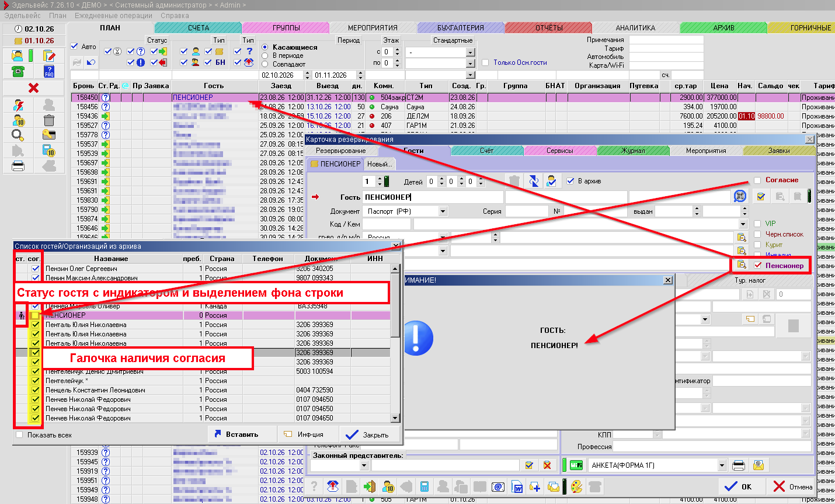Viewport: 835px width, 504px height.
Task: Click the Отмена button
Action: point(792,486)
